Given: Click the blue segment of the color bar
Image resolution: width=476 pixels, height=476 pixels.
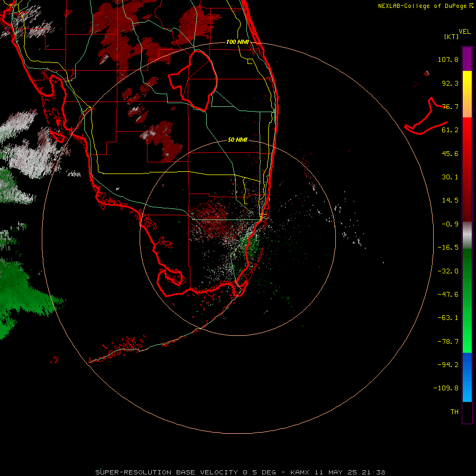Looking at the screenshot, I should (x=467, y=377).
